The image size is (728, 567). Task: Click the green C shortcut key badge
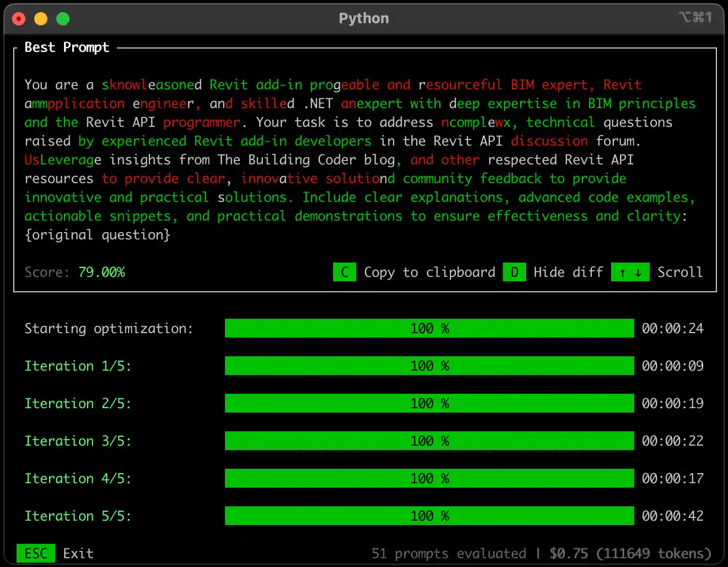click(345, 272)
